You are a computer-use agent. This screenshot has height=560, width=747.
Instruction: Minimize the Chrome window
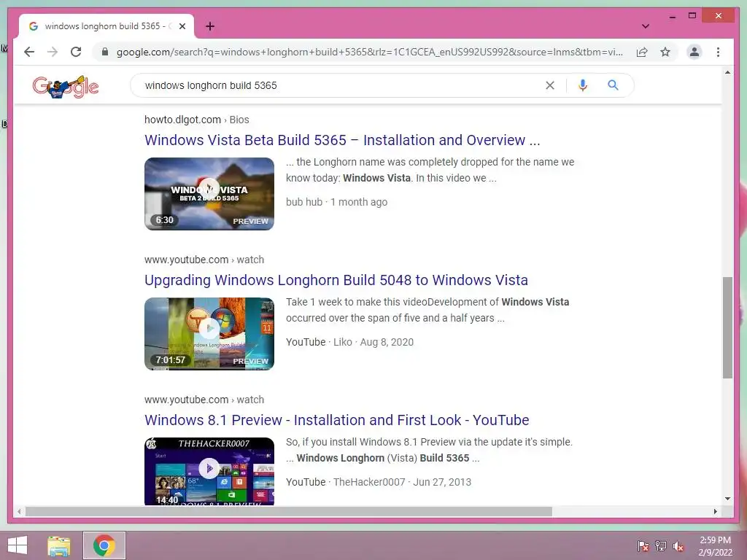(x=672, y=16)
